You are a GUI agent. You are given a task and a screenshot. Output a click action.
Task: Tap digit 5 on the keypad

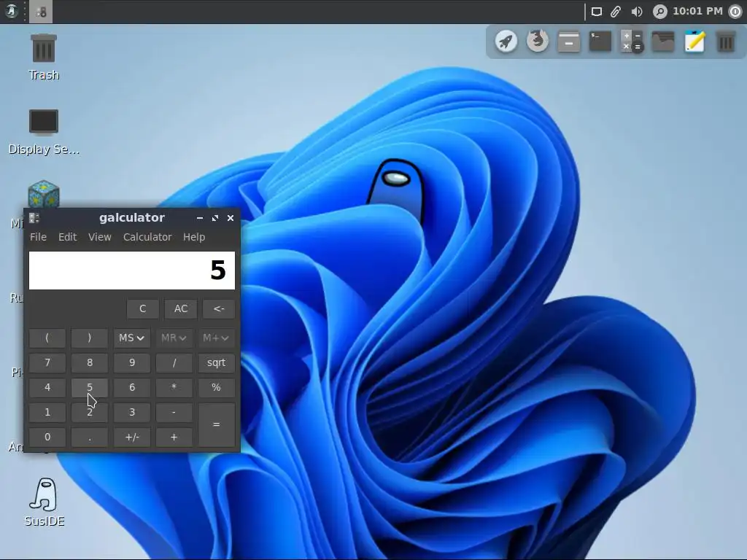coord(90,388)
